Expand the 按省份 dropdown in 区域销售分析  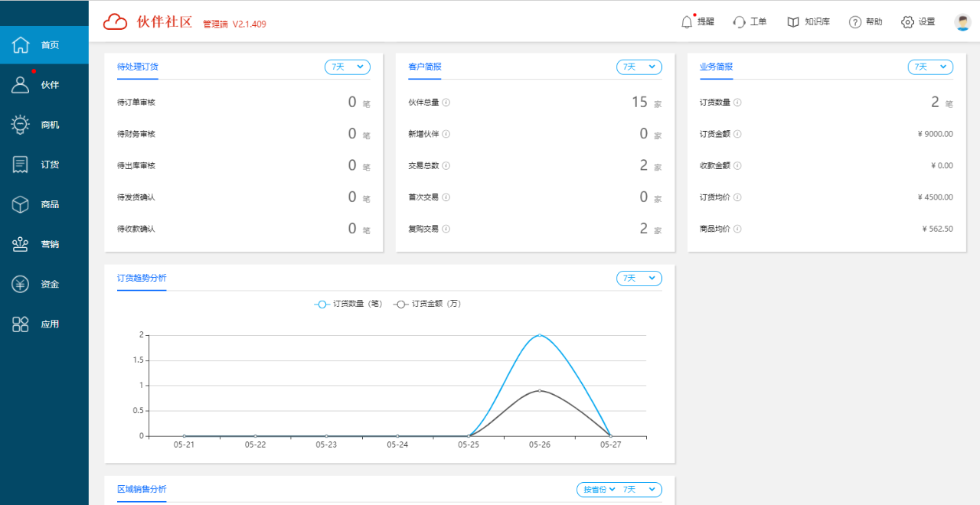click(x=599, y=489)
